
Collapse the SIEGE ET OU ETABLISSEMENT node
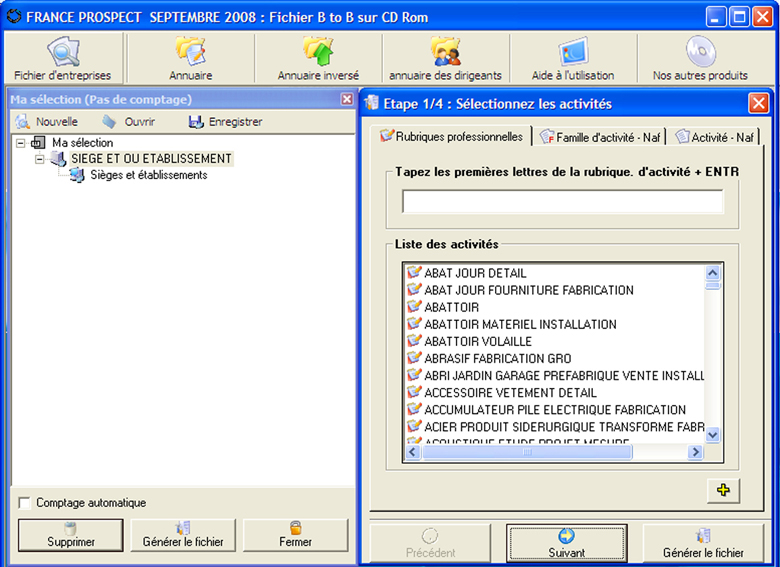pos(40,159)
